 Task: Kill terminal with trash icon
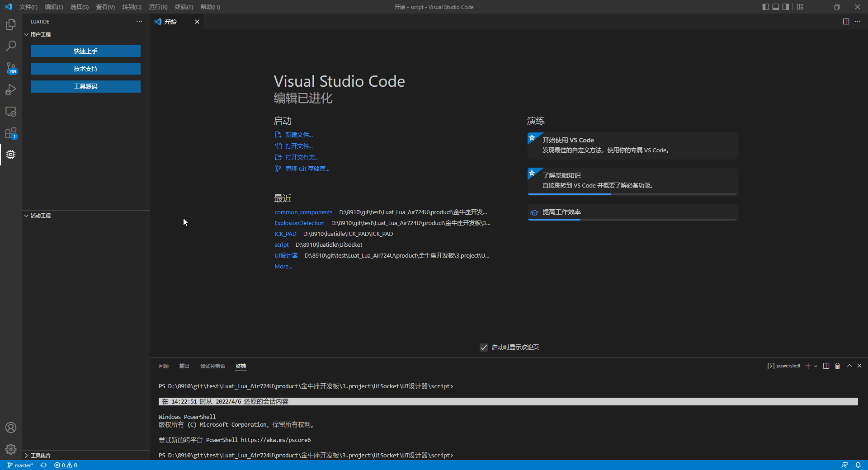pyautogui.click(x=837, y=366)
